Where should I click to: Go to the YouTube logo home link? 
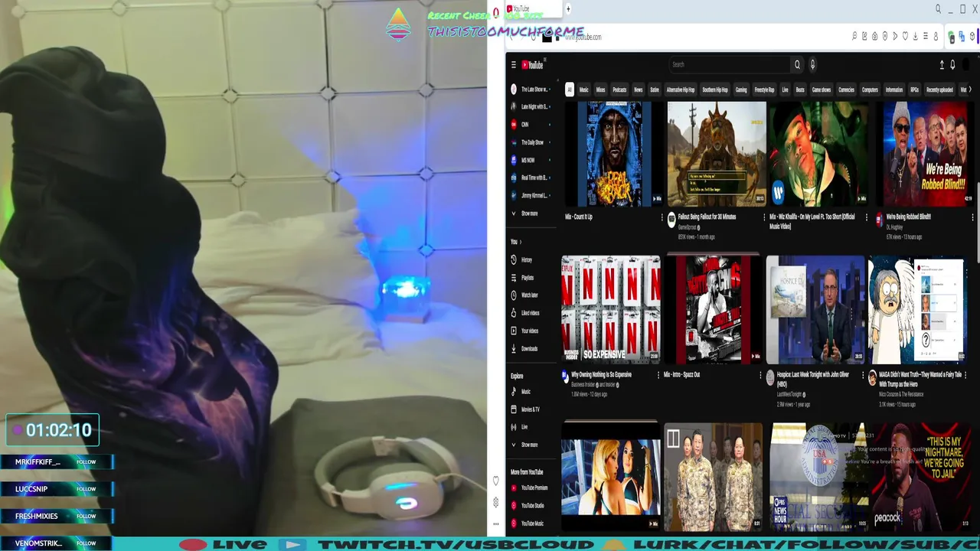(533, 65)
